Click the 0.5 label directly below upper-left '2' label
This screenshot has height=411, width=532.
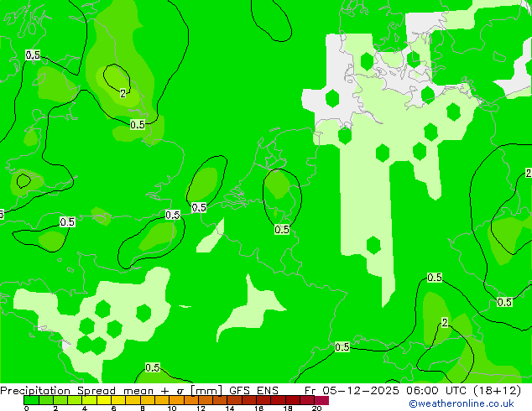138,125
